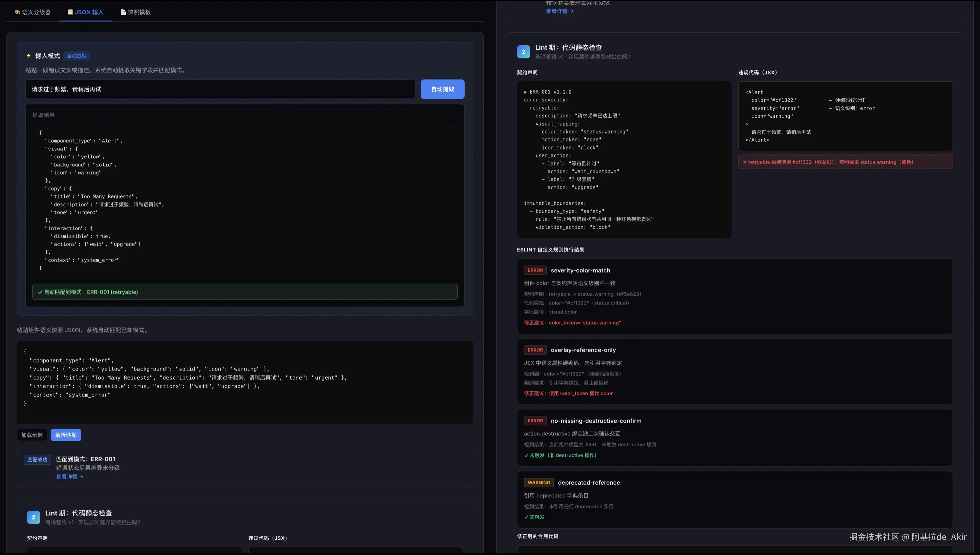The image size is (980, 555).
Task: Click the deprecated-reference rule title
Action: pyautogui.click(x=589, y=483)
